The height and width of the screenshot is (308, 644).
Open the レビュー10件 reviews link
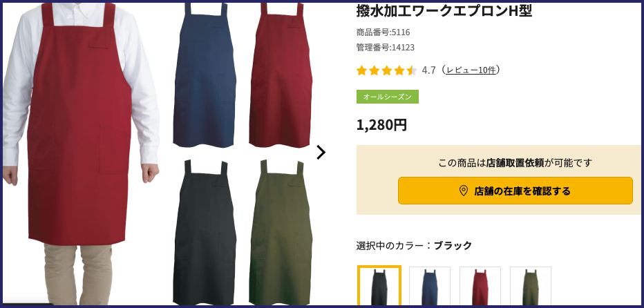471,70
